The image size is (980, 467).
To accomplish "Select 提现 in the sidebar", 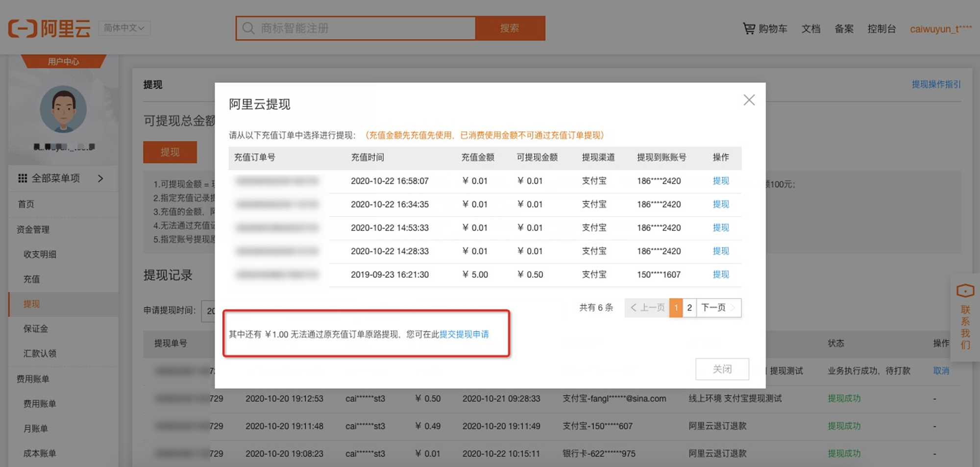I will 31,304.
